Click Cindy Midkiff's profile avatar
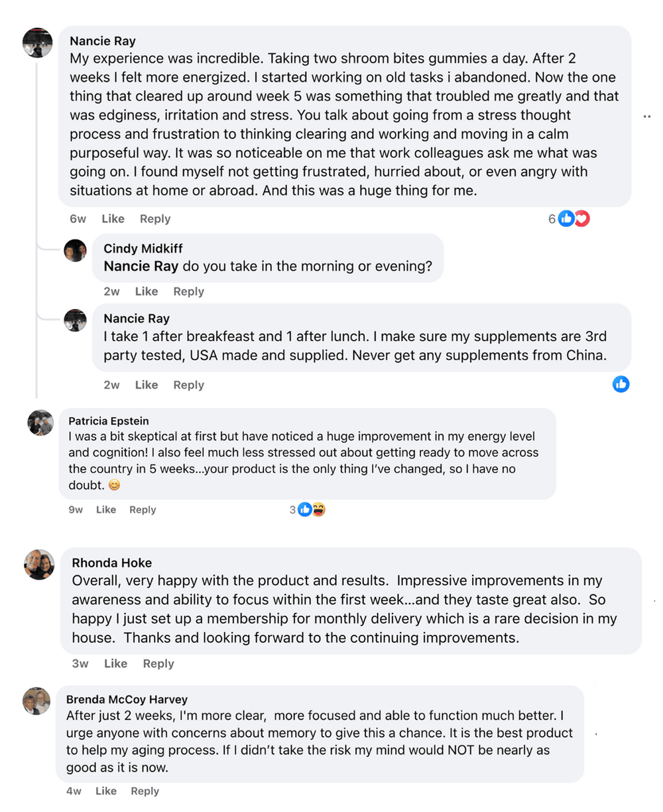Screen dimensions: 663x812 [75, 251]
